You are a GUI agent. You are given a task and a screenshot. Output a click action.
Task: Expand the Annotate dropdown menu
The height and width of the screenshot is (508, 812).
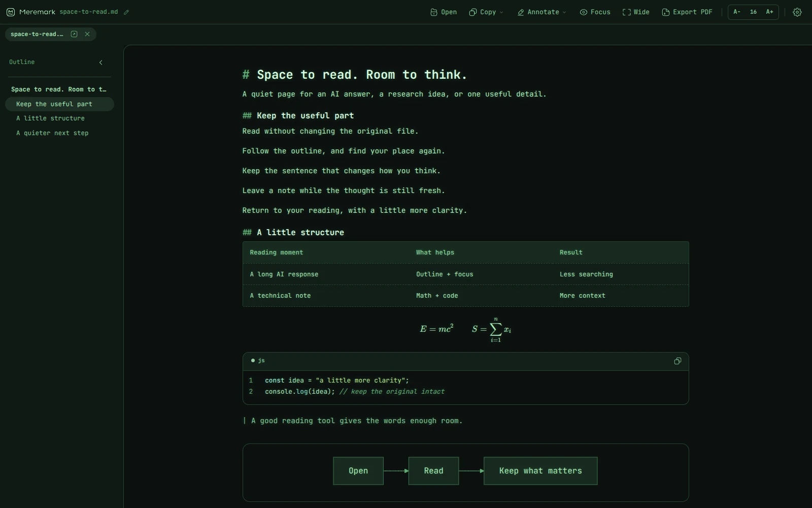542,12
